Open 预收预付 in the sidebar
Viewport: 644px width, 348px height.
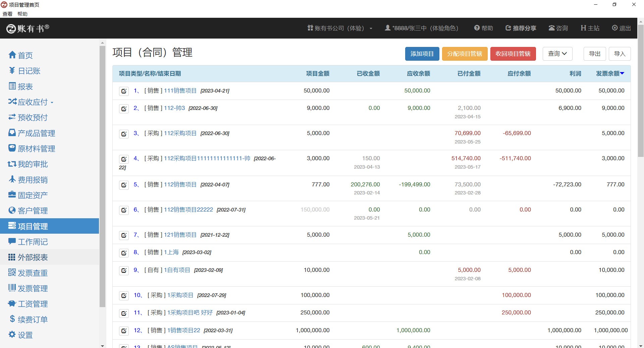click(x=28, y=117)
